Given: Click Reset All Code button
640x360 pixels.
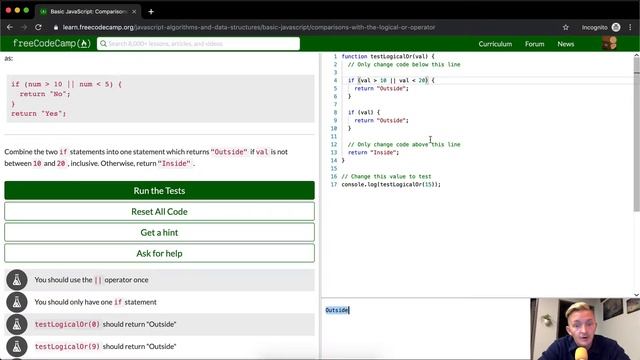Looking at the screenshot, I should click(x=160, y=211).
